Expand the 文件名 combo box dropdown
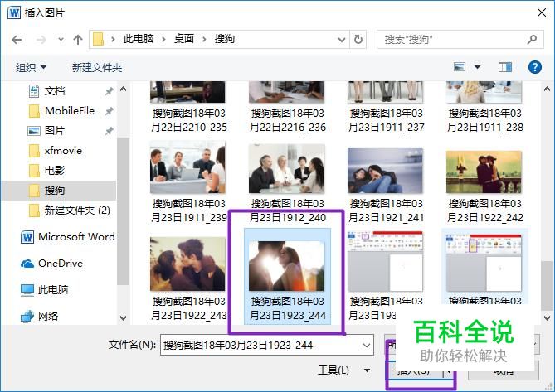The height and width of the screenshot is (392, 555). (367, 345)
